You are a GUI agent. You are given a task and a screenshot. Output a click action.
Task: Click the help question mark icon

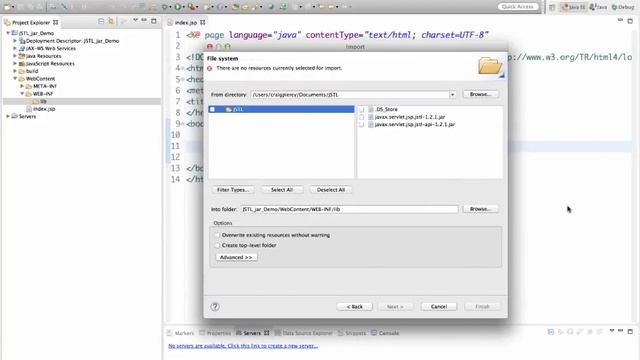click(x=215, y=307)
